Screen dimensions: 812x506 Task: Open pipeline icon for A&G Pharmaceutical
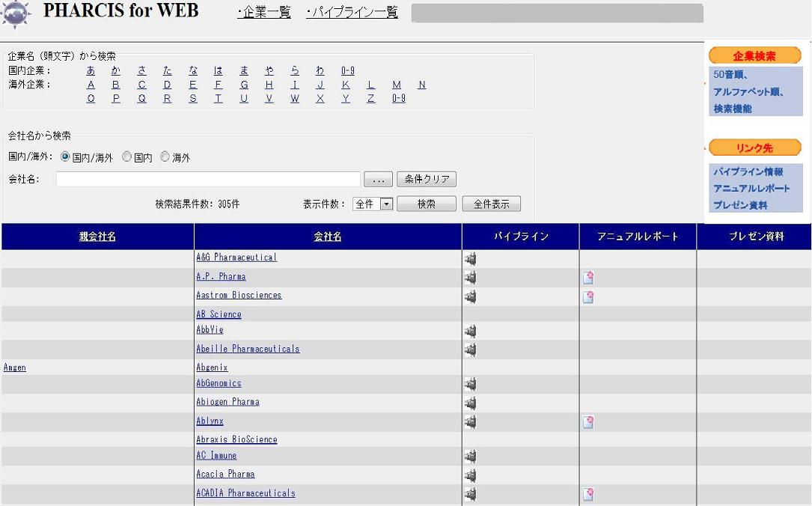(x=470, y=258)
